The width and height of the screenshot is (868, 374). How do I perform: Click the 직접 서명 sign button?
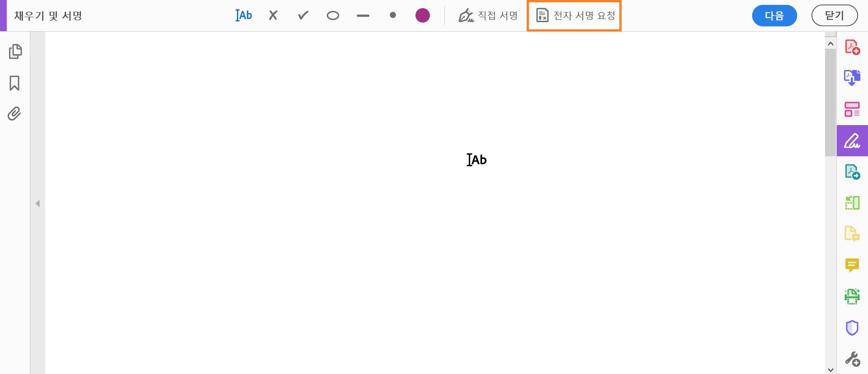488,15
